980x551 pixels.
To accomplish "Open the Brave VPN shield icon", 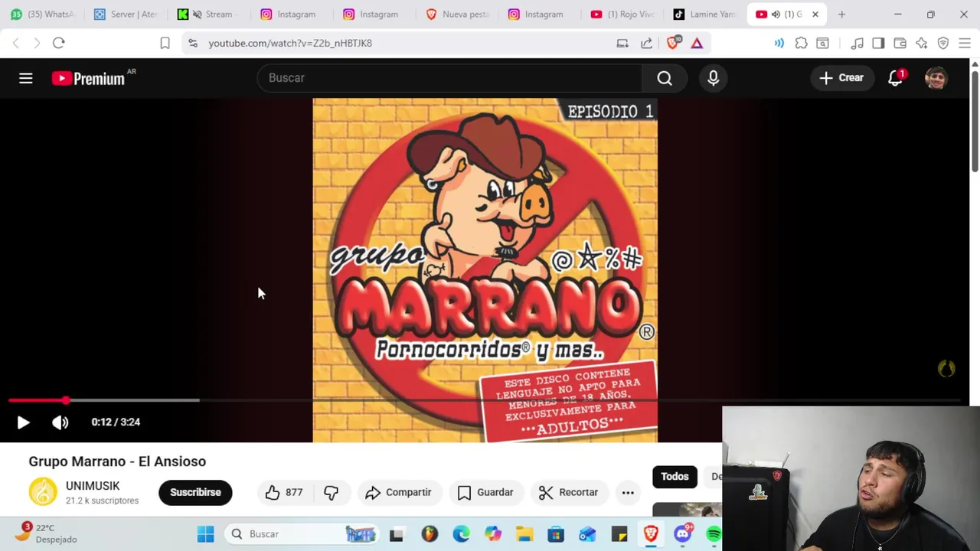I will point(943,43).
